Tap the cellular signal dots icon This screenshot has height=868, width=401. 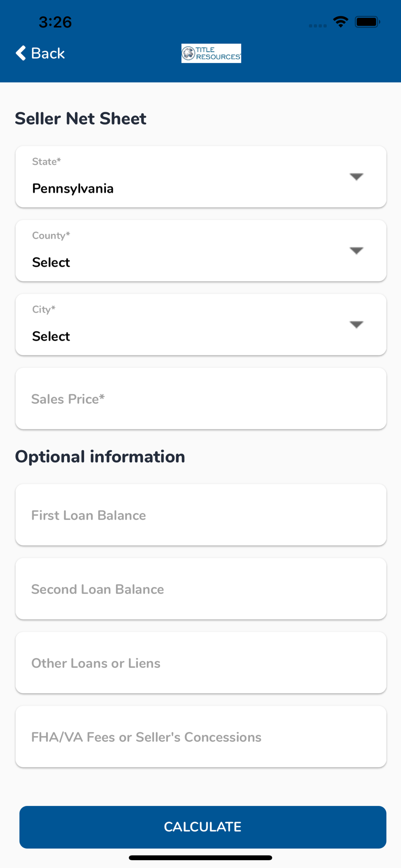[x=318, y=26]
